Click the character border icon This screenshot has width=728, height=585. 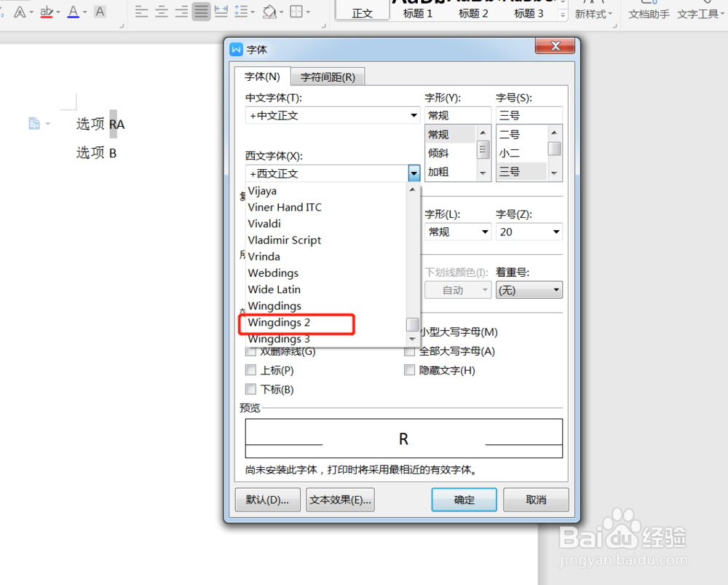pos(100,12)
